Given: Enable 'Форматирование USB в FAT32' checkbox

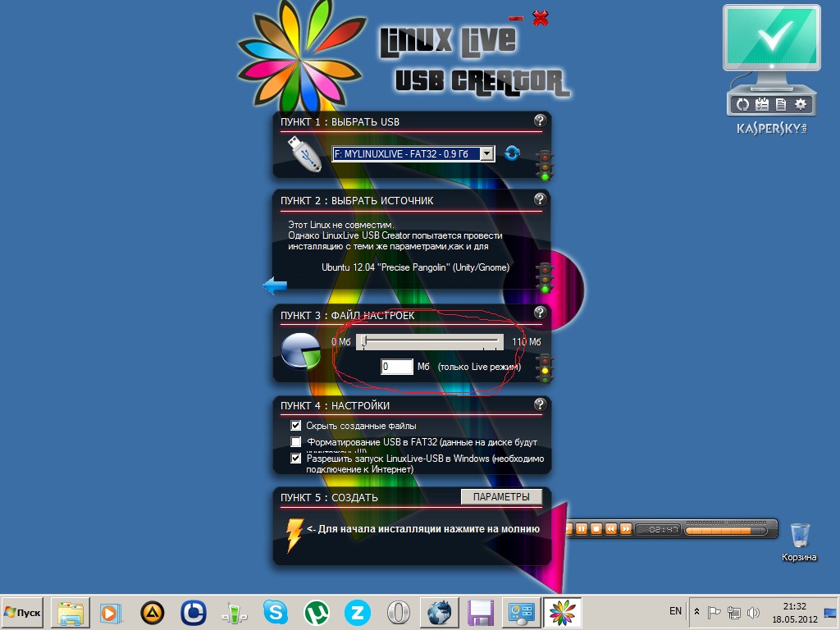Looking at the screenshot, I should click(x=295, y=442).
